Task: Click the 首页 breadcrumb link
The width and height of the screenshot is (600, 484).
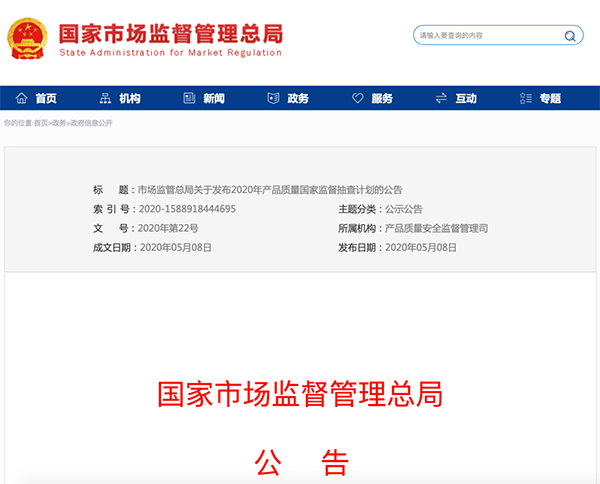Action: pos(40,123)
